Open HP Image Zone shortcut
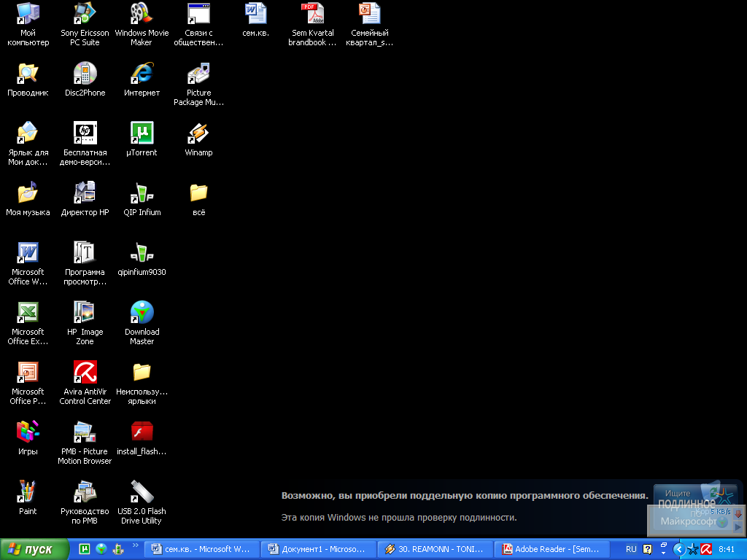 (x=85, y=323)
